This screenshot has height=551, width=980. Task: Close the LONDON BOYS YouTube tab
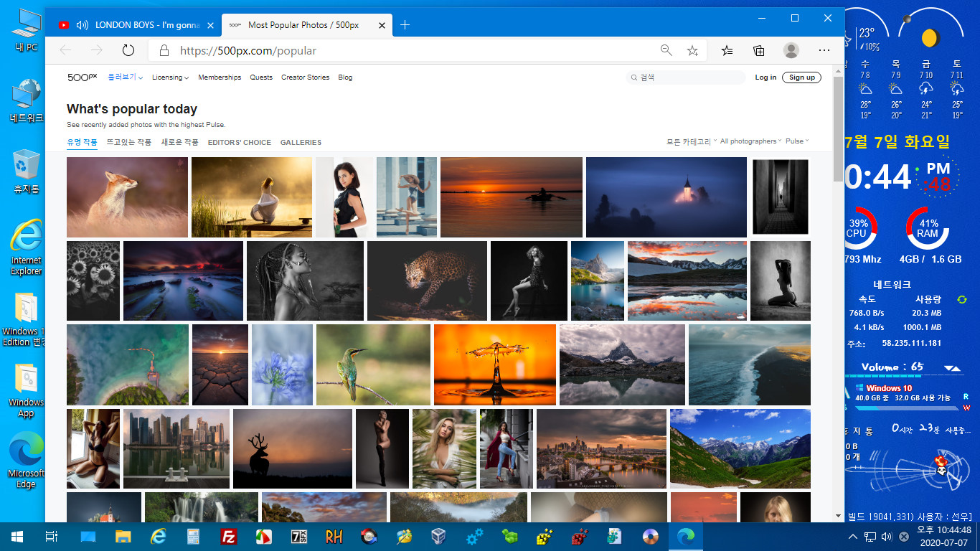[x=210, y=25]
